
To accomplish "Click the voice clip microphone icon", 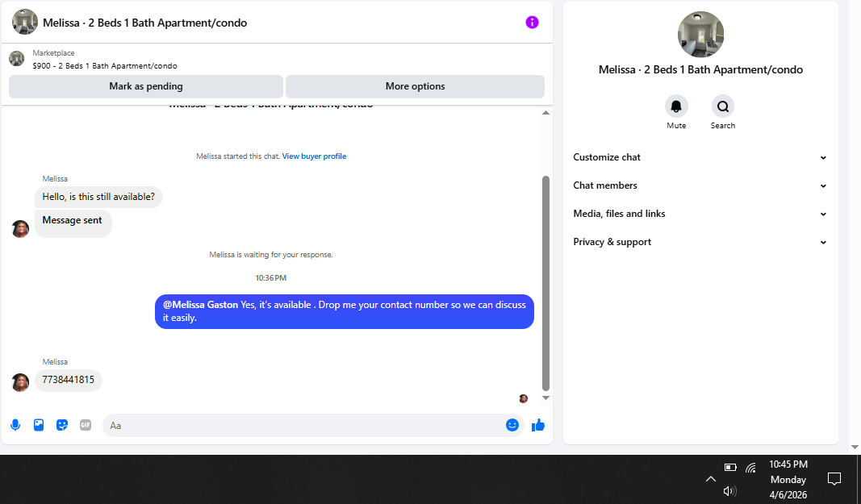I will [x=15, y=425].
